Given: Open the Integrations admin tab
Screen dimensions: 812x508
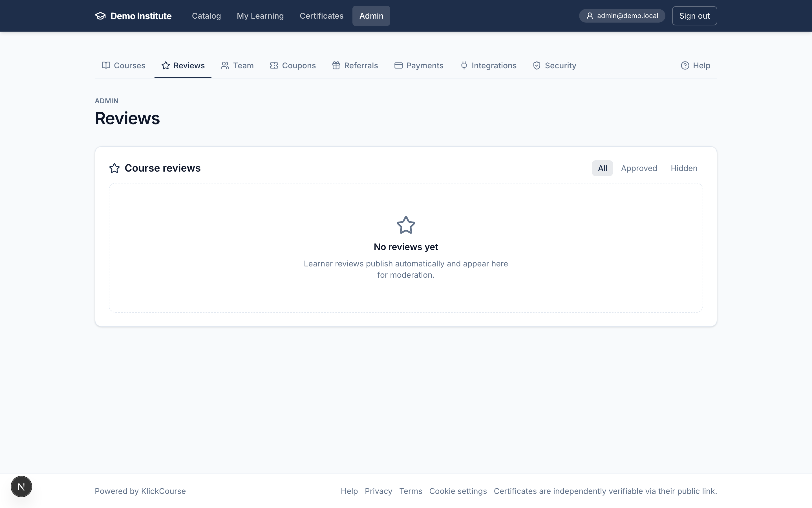Looking at the screenshot, I should click(x=489, y=65).
